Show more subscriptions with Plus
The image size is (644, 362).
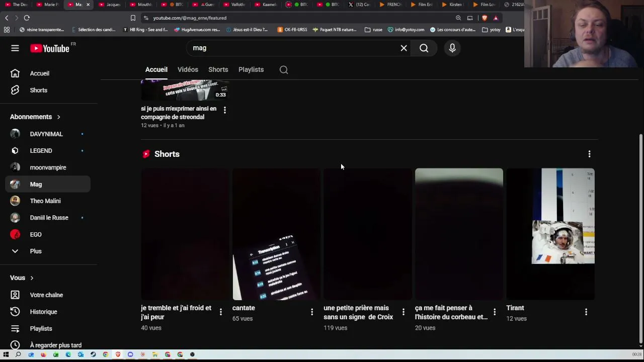point(48,251)
